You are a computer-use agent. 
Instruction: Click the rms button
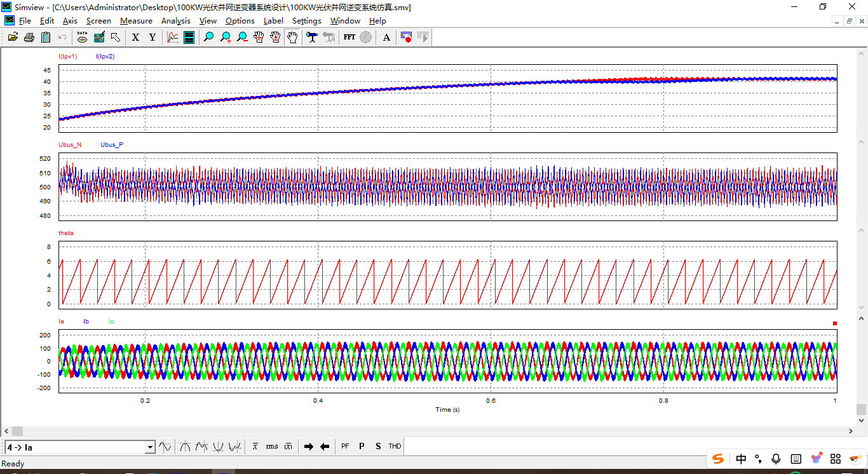click(x=272, y=447)
